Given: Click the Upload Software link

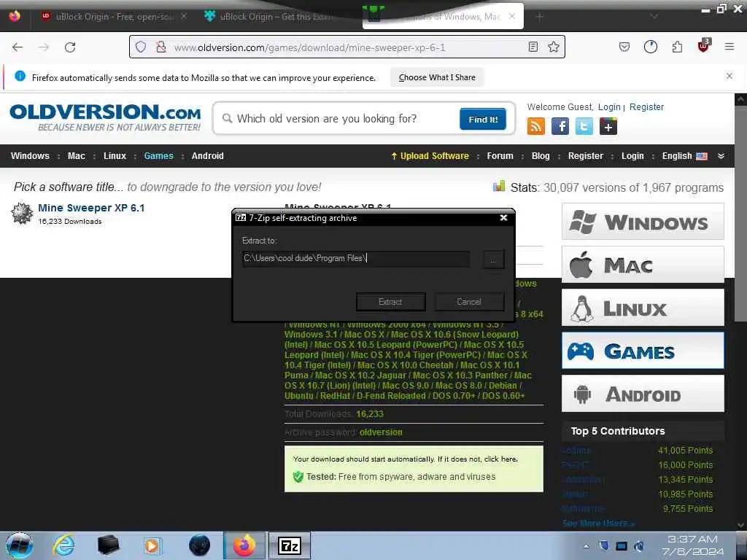Looking at the screenshot, I should coord(430,156).
